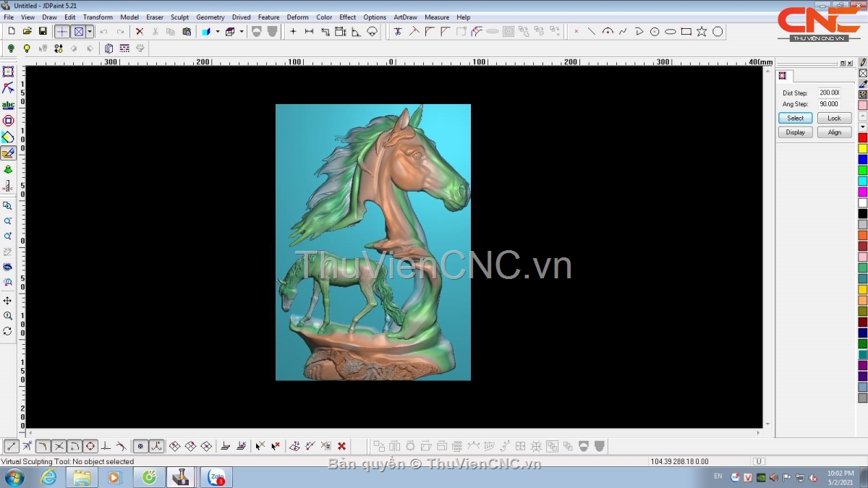Viewport: 868px width, 488px height.
Task: Click the Align button
Action: coord(834,132)
